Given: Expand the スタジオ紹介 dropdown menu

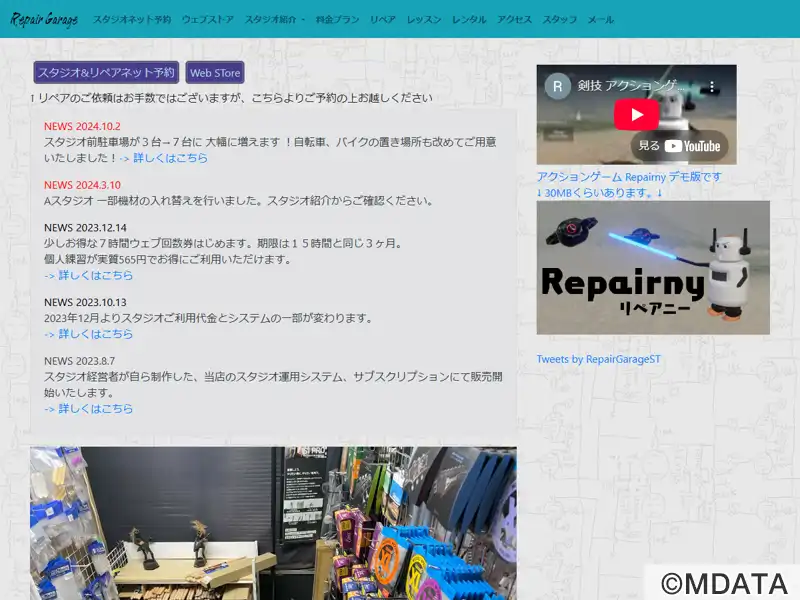Looking at the screenshot, I should pos(274,19).
